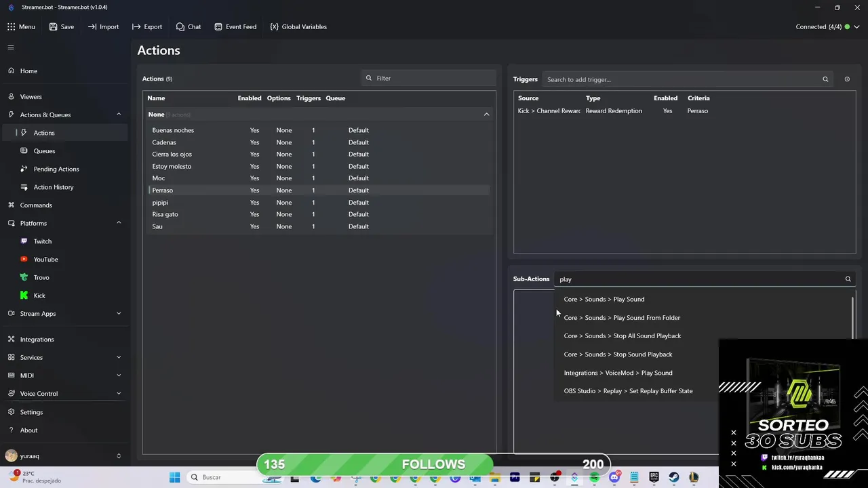The height and width of the screenshot is (488, 868).
Task: Select the Kick Channel Reward trigger row
Action: tap(684, 110)
